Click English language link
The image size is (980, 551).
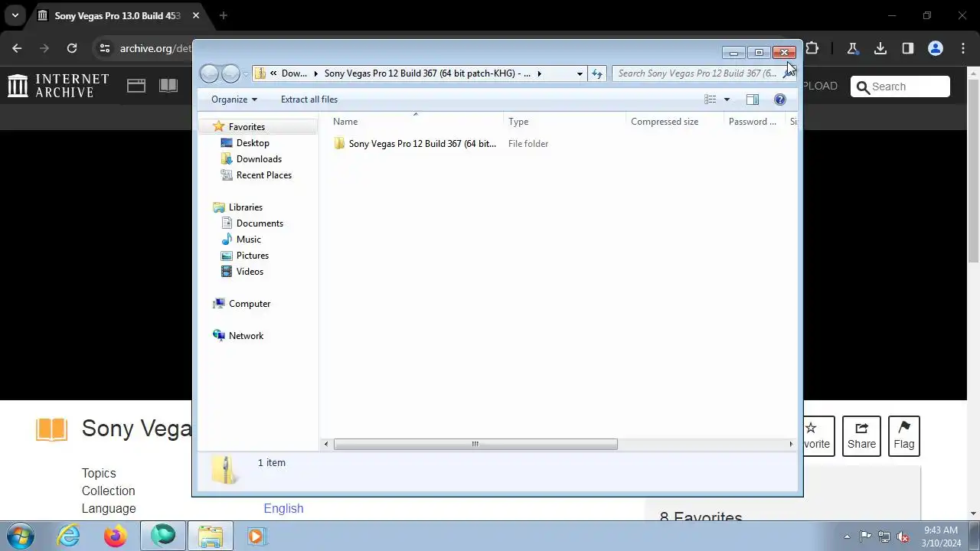tap(283, 508)
